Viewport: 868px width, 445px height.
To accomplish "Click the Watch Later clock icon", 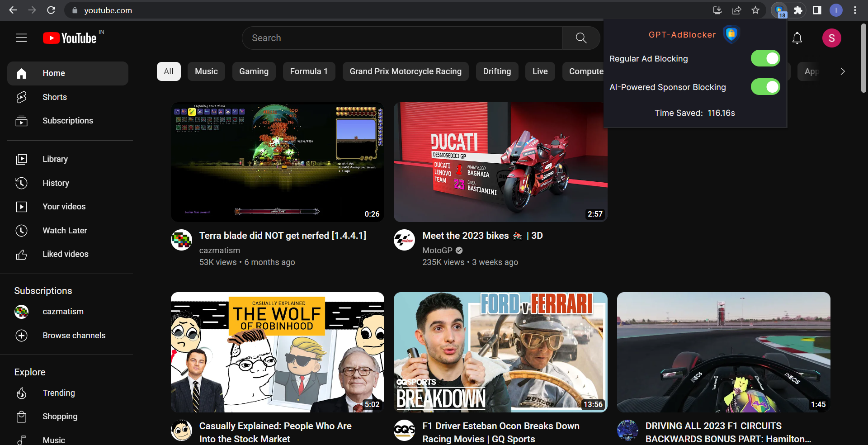I will [21, 231].
